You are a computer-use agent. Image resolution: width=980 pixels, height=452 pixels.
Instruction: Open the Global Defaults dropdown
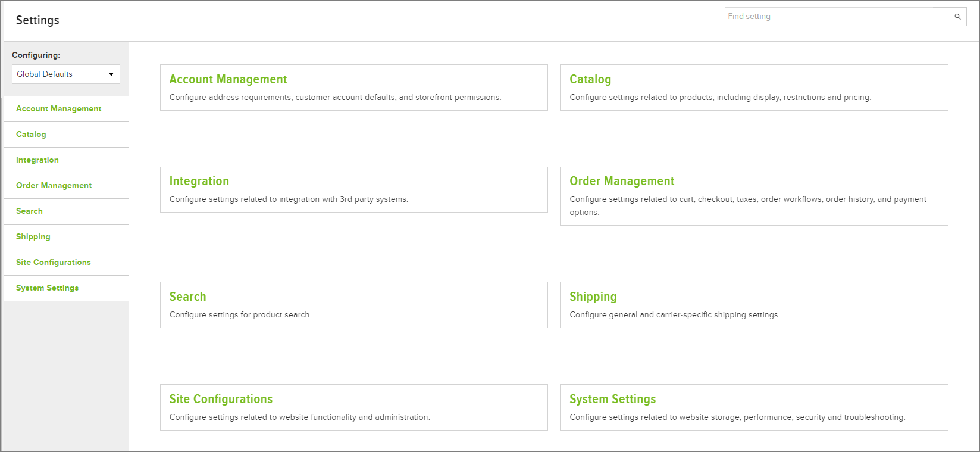point(66,74)
